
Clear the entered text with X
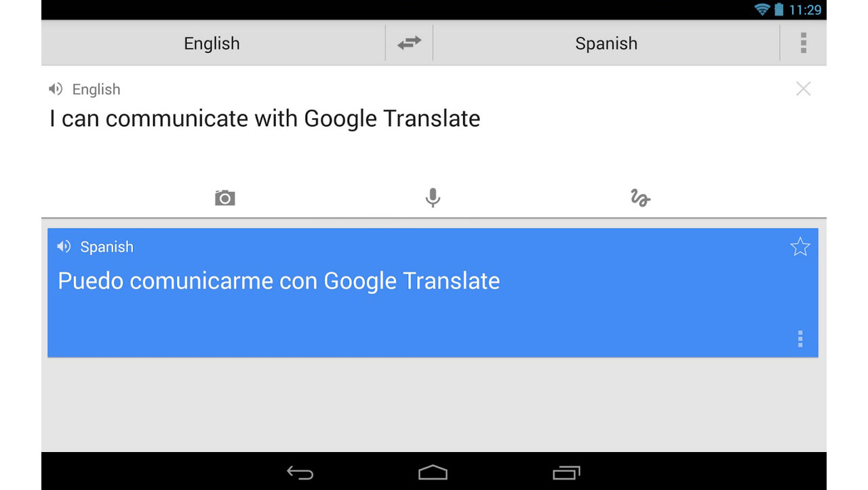coord(803,89)
